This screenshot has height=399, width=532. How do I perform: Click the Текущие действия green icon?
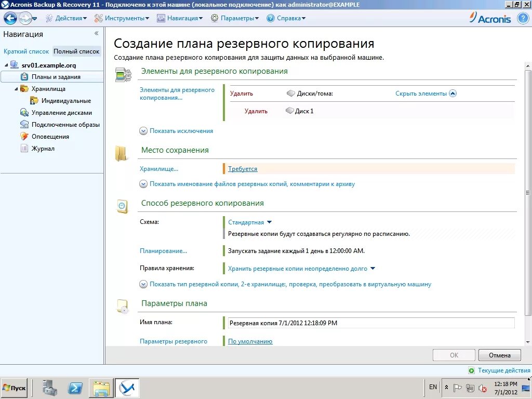point(471,370)
